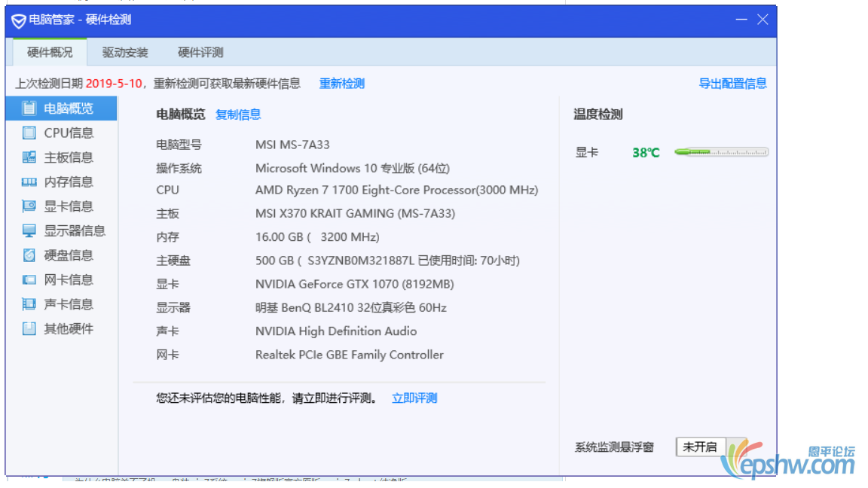Switch to the 硬件评测 tab

[x=200, y=53]
